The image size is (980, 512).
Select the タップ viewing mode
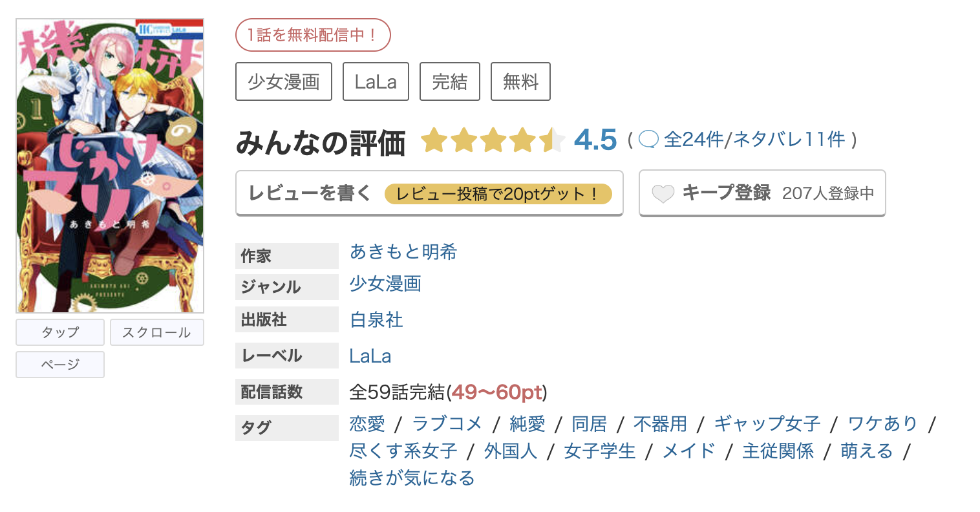59,332
